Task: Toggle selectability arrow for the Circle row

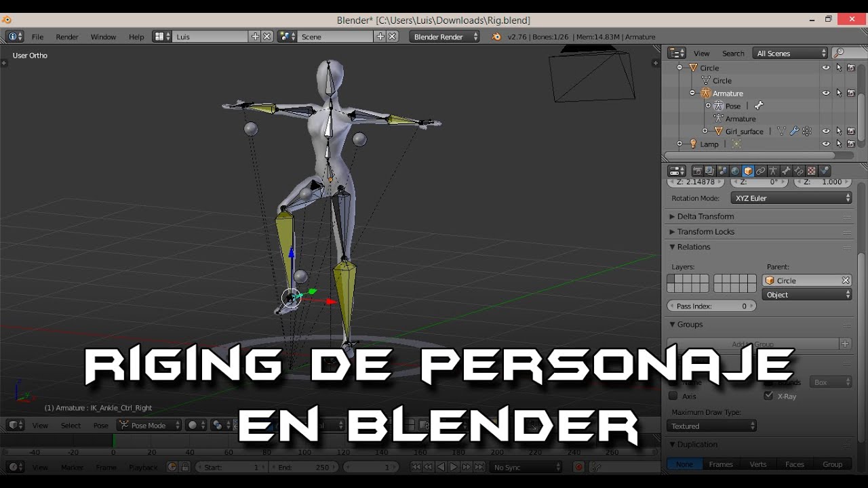Action: coord(839,68)
